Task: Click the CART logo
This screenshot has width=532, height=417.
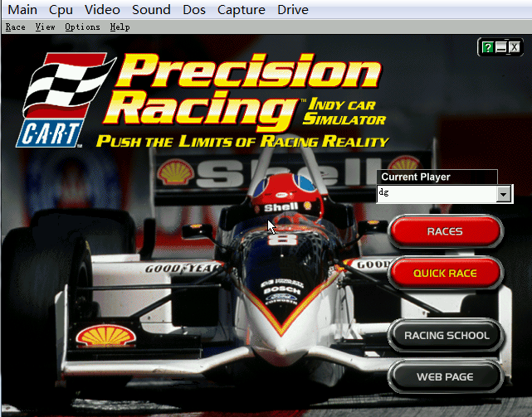Action: tap(65, 100)
